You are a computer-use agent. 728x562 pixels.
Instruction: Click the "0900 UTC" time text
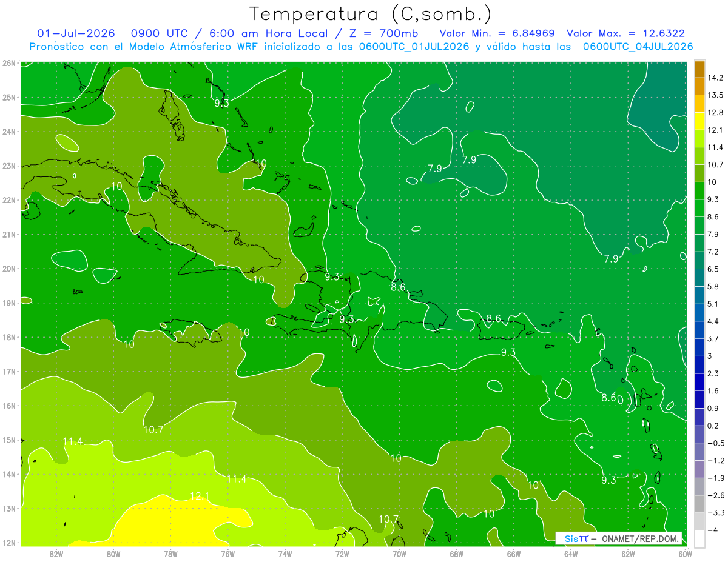tap(159, 33)
